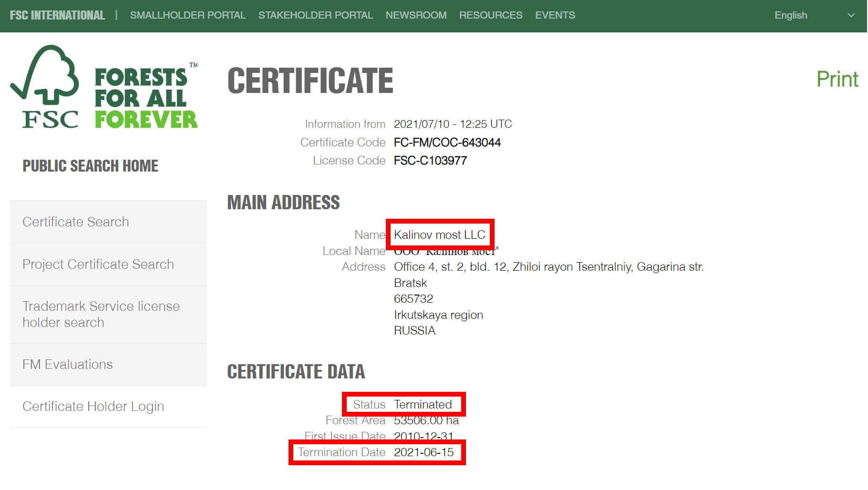The width and height of the screenshot is (868, 490).
Task: Open the Smallholder Portal menu item
Action: 188,15
